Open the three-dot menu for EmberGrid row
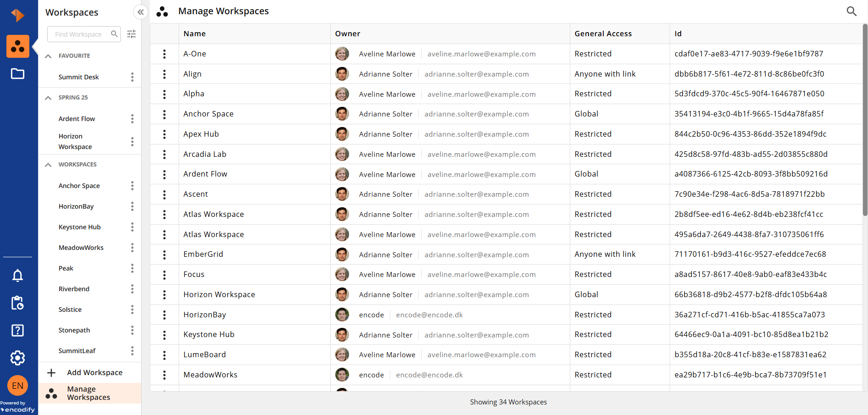The height and width of the screenshot is (415, 868). tap(164, 255)
